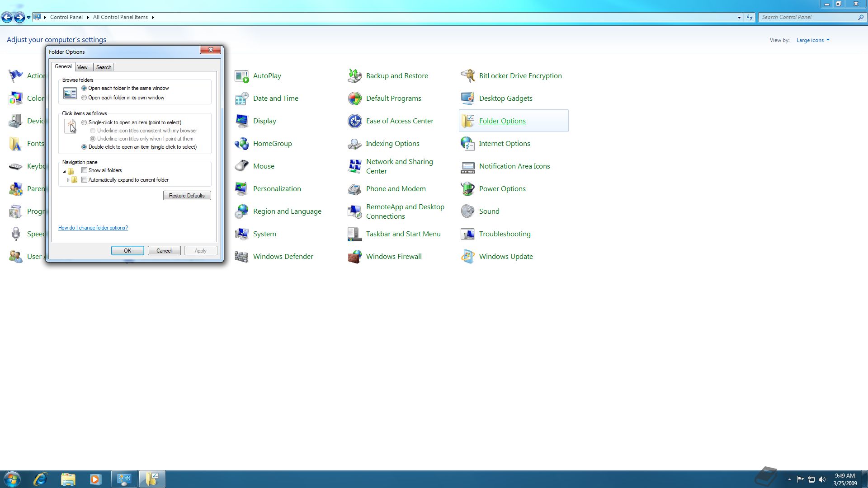Go back with the Back arrow
The height and width of the screenshot is (488, 868).
(7, 17)
